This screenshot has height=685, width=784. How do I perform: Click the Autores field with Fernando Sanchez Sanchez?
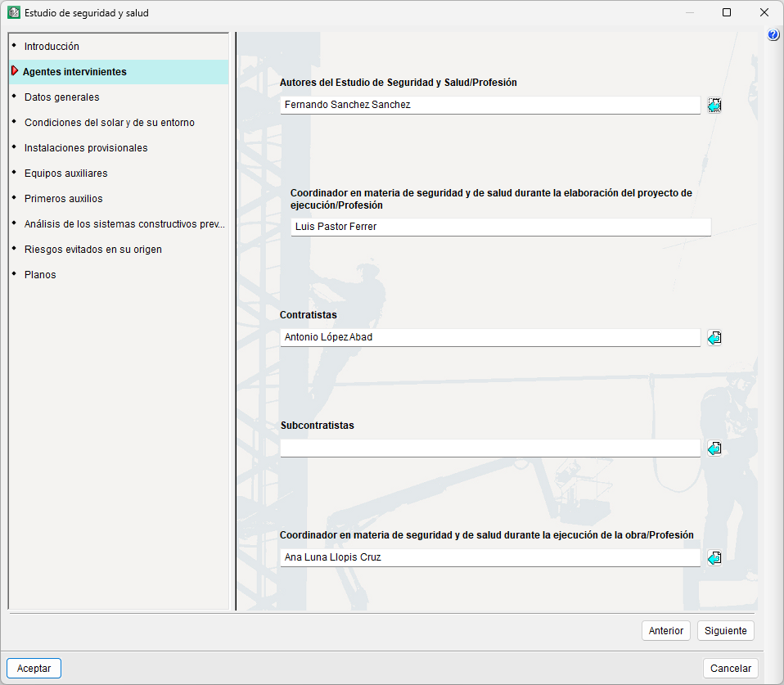(x=490, y=105)
